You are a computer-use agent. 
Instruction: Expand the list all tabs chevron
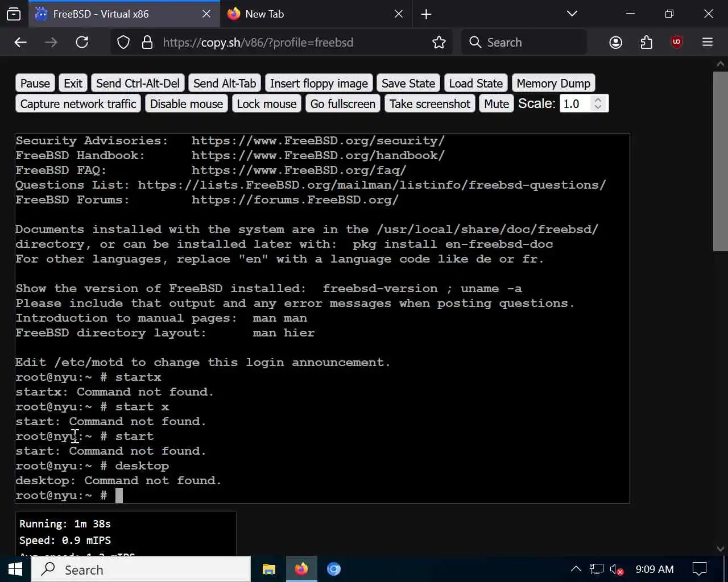pyautogui.click(x=572, y=14)
